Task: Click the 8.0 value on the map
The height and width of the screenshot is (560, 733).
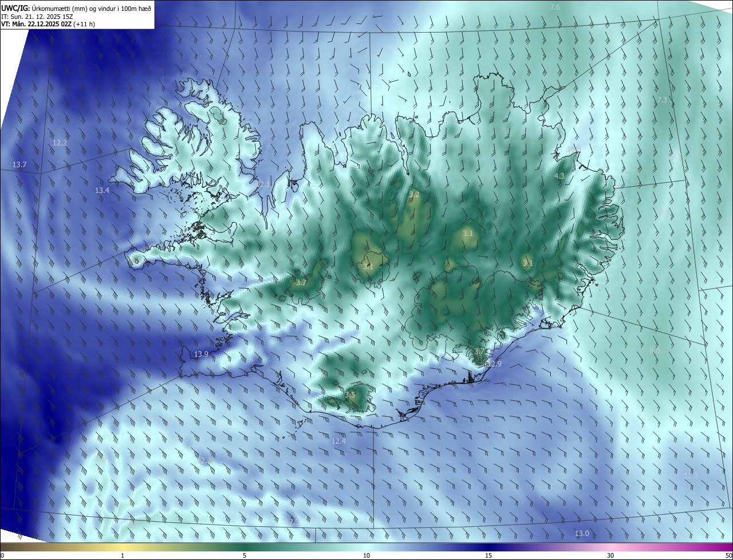Action: pyautogui.click(x=655, y=350)
